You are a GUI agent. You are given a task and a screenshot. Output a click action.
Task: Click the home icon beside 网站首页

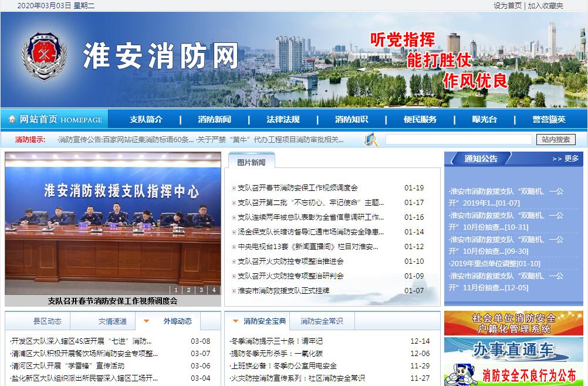pyautogui.click(x=12, y=119)
